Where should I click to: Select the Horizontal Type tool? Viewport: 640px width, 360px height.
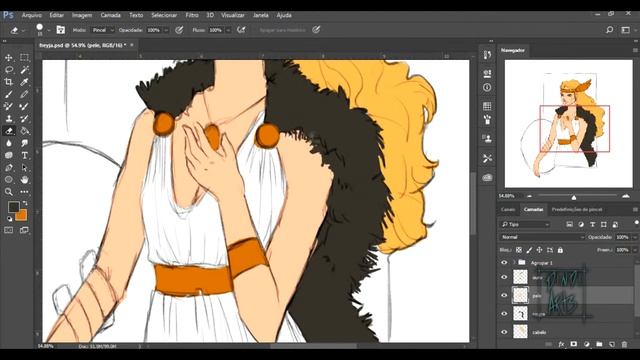pyautogui.click(x=24, y=156)
